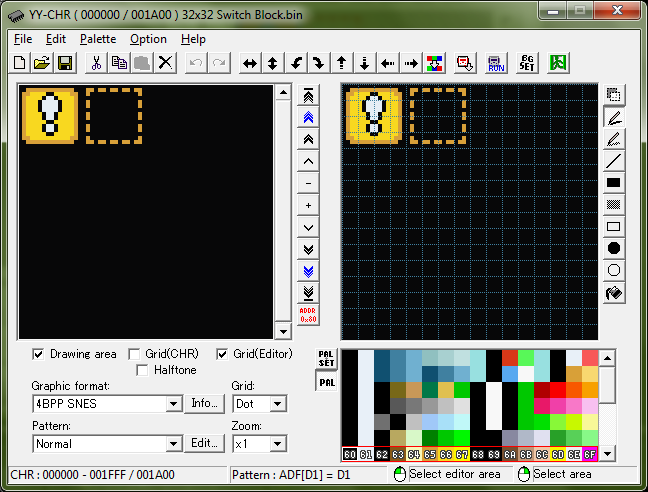Select palette color 6D yellow
Viewport: 648px width, 492px height.
pos(558,454)
